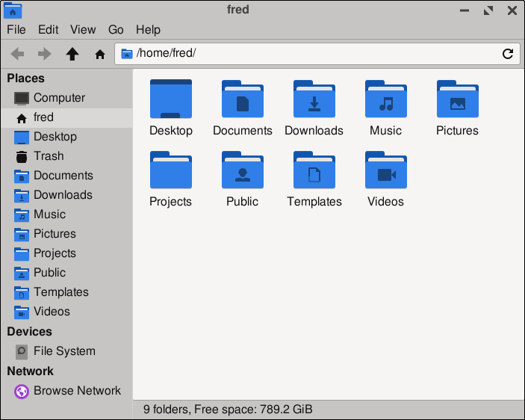Open the Documents folder icon in the file view
Screen dimensions: 525x420
point(243,99)
